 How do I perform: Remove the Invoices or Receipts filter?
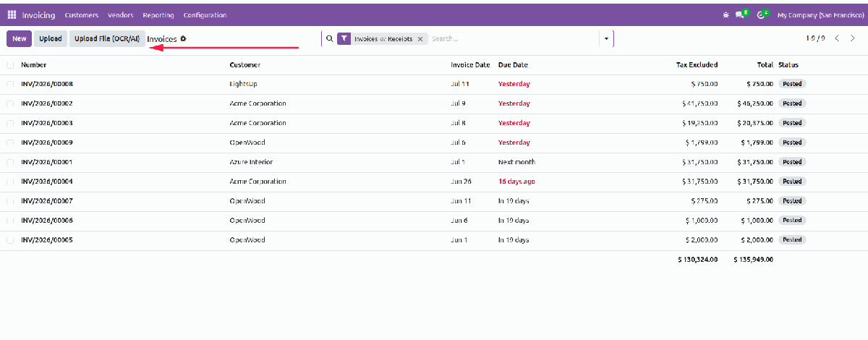tap(420, 39)
